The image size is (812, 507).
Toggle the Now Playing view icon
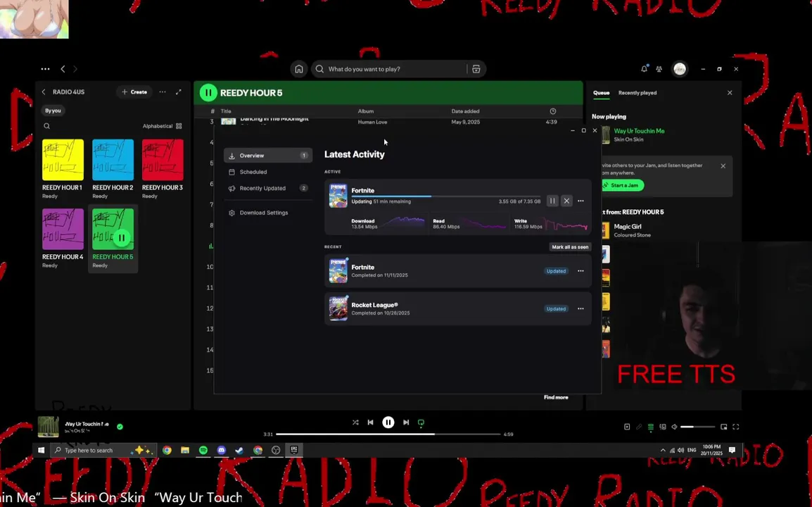pyautogui.click(x=627, y=427)
